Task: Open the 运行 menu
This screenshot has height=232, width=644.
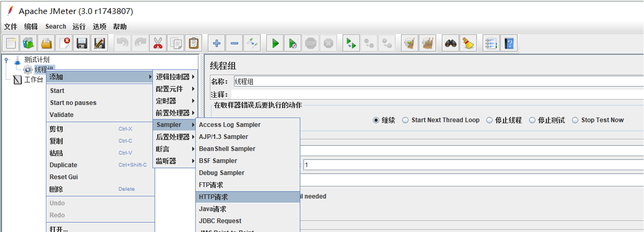Action: pyautogui.click(x=79, y=27)
